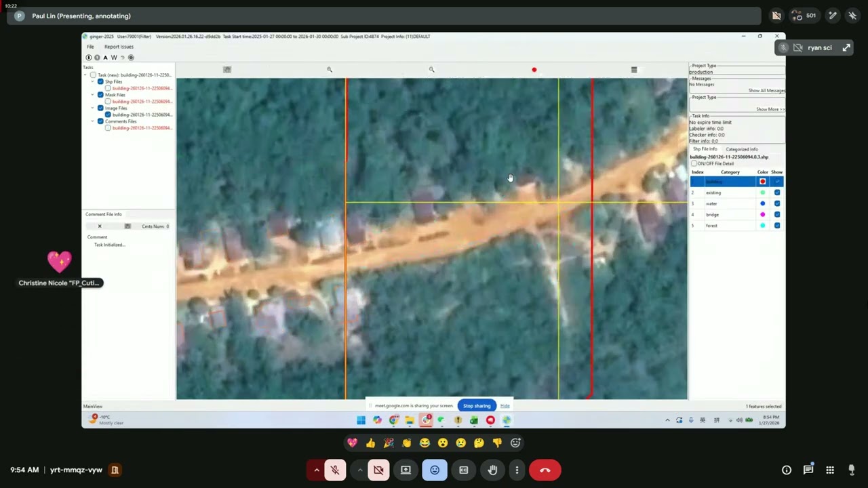Toggle the Image Files checkbox
The height and width of the screenshot is (488, 868).
pyautogui.click(x=100, y=108)
